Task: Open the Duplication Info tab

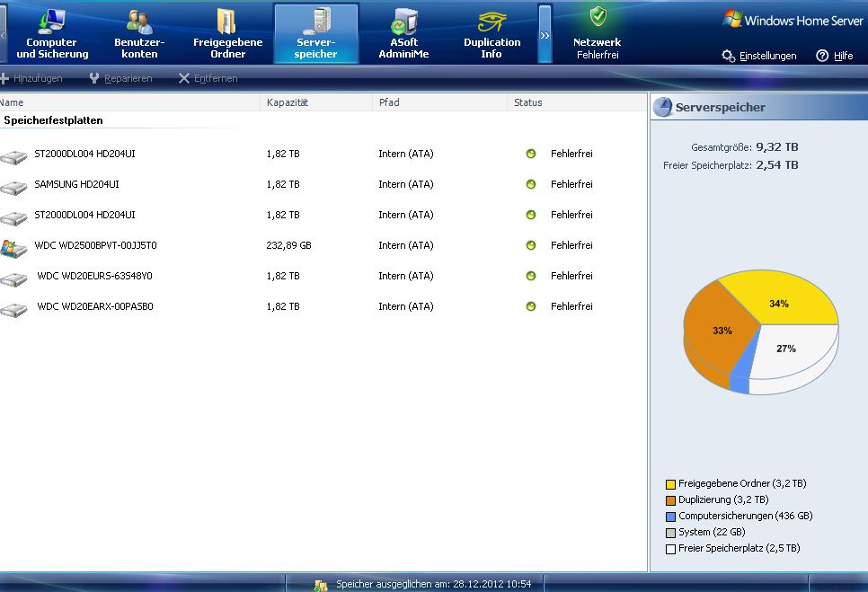Action: point(492,34)
